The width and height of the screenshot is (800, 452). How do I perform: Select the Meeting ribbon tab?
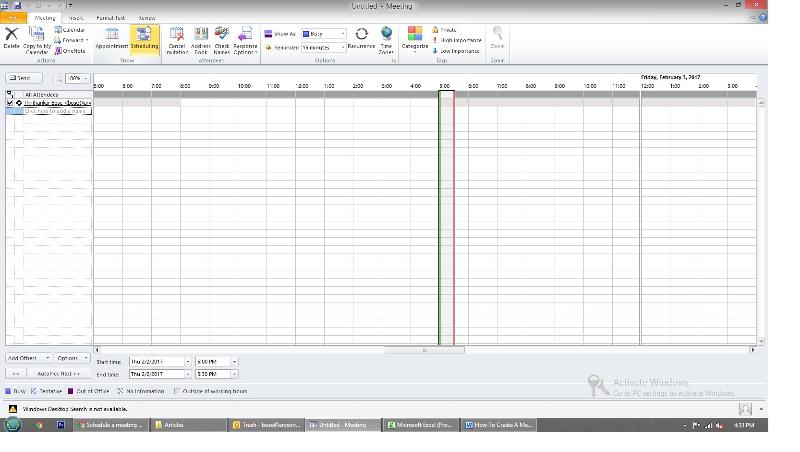pyautogui.click(x=45, y=18)
